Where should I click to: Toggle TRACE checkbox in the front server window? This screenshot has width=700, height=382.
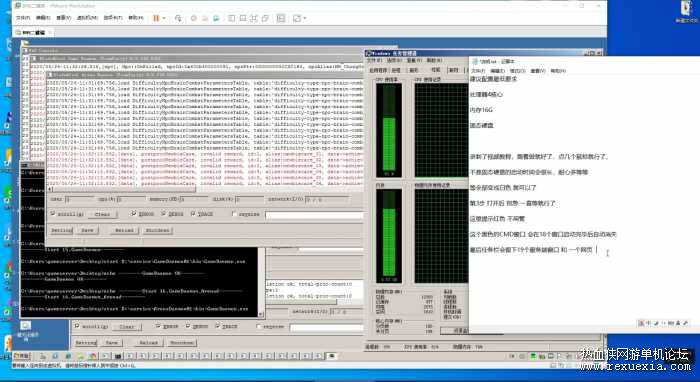[193, 214]
